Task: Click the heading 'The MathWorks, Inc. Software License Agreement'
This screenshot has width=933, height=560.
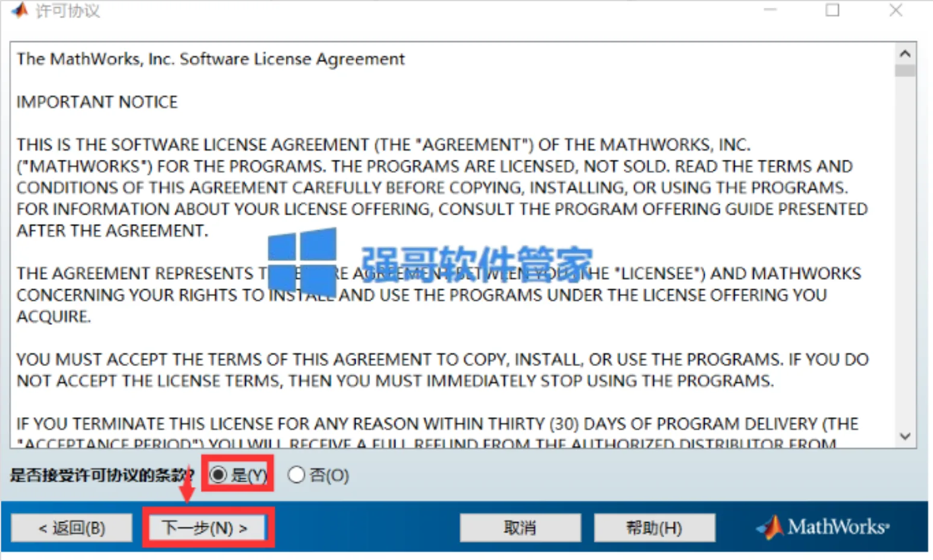Action: [210, 59]
